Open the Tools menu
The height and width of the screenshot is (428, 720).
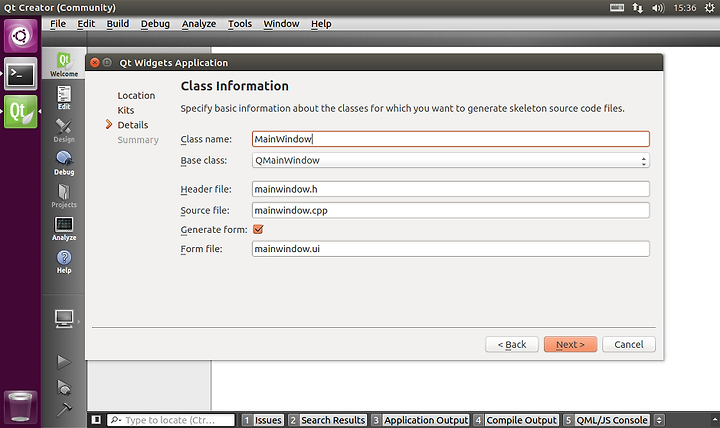pos(240,24)
